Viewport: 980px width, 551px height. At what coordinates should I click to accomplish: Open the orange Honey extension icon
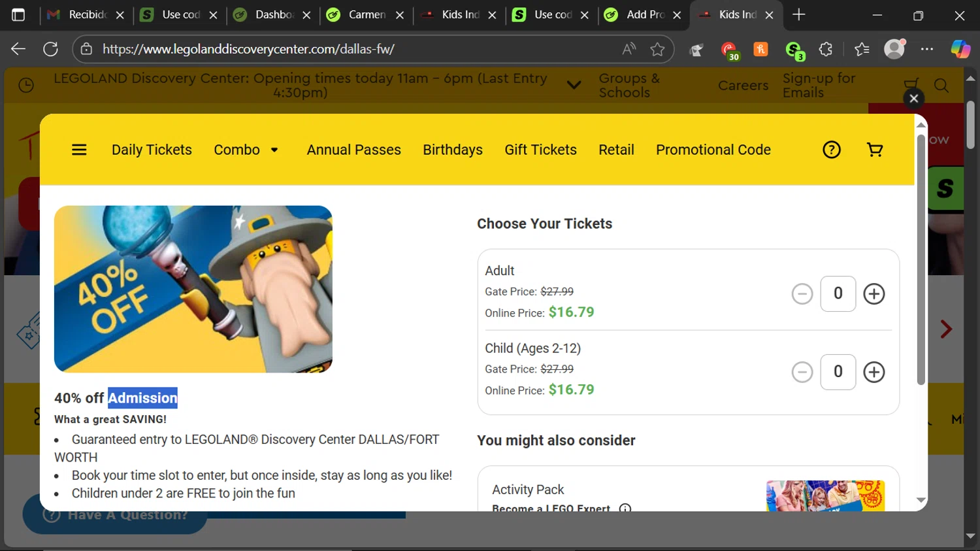(760, 49)
